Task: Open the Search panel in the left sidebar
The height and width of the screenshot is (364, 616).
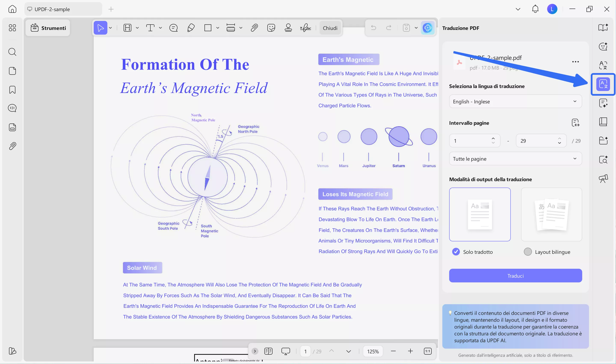Action: [x=12, y=52]
